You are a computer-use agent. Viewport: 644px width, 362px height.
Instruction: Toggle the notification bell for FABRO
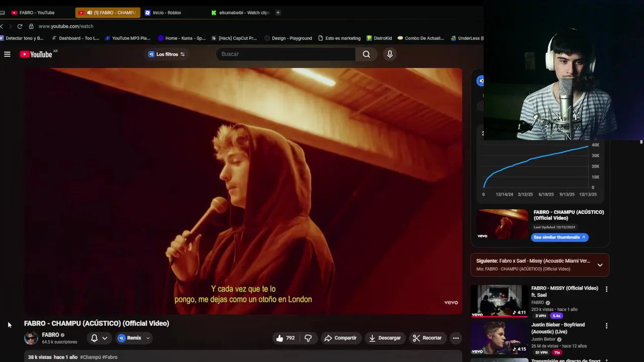click(x=94, y=338)
